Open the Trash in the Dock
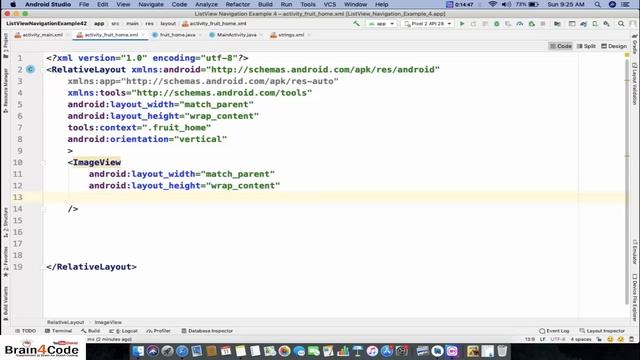640x360 pixels. point(502,351)
